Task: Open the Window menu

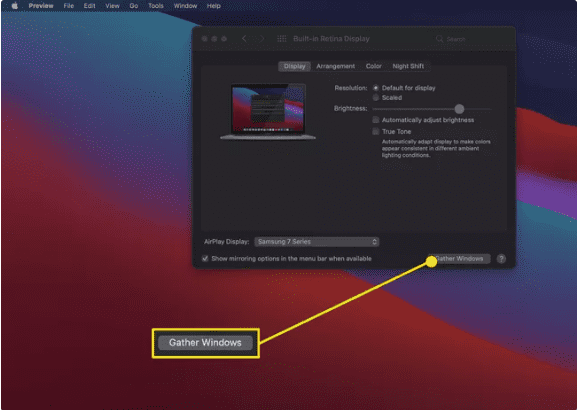Action: pos(185,6)
